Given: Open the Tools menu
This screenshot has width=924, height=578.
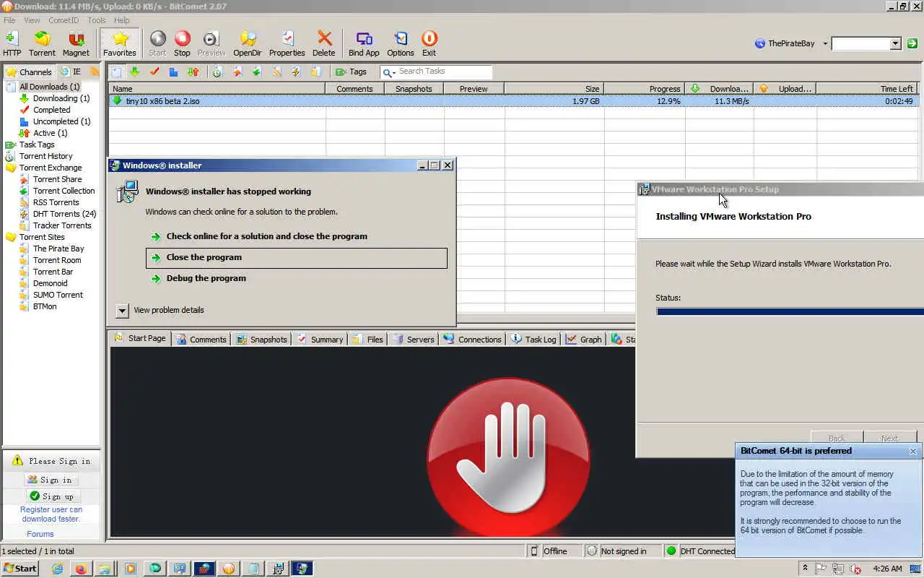Looking at the screenshot, I should coord(97,20).
